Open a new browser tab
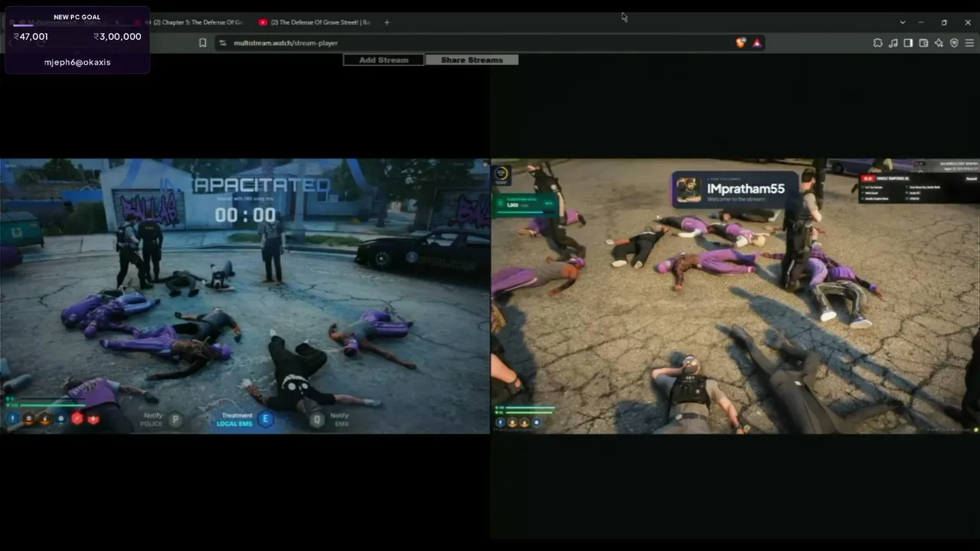The width and height of the screenshot is (980, 551). [387, 22]
